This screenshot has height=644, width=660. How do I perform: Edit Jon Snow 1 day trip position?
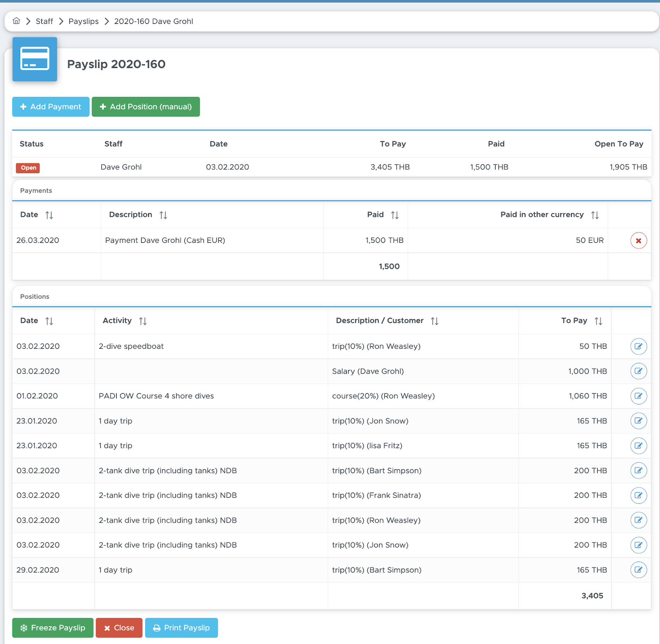(638, 421)
